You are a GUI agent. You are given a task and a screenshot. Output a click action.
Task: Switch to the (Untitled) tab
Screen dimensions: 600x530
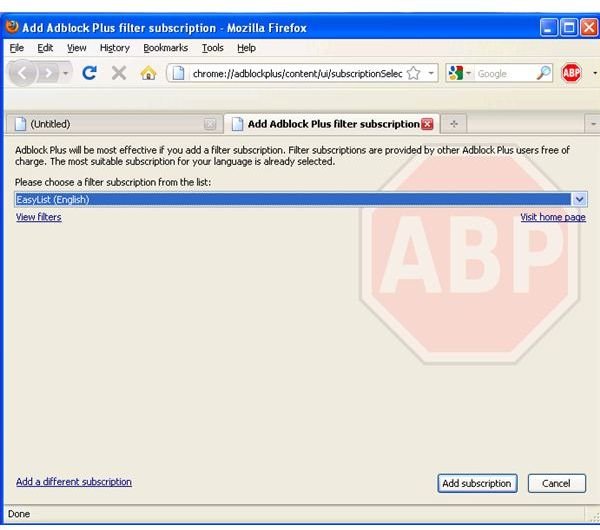pyautogui.click(x=114, y=124)
